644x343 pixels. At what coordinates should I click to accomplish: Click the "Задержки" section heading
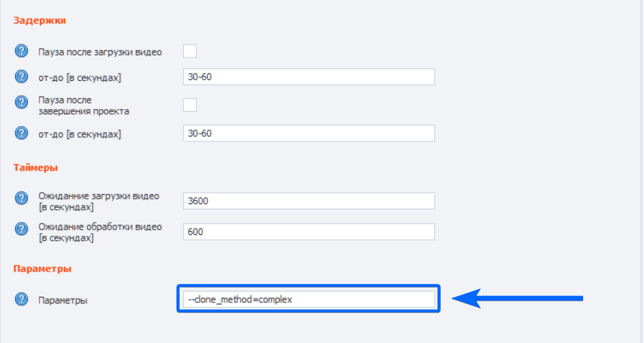[x=40, y=21]
